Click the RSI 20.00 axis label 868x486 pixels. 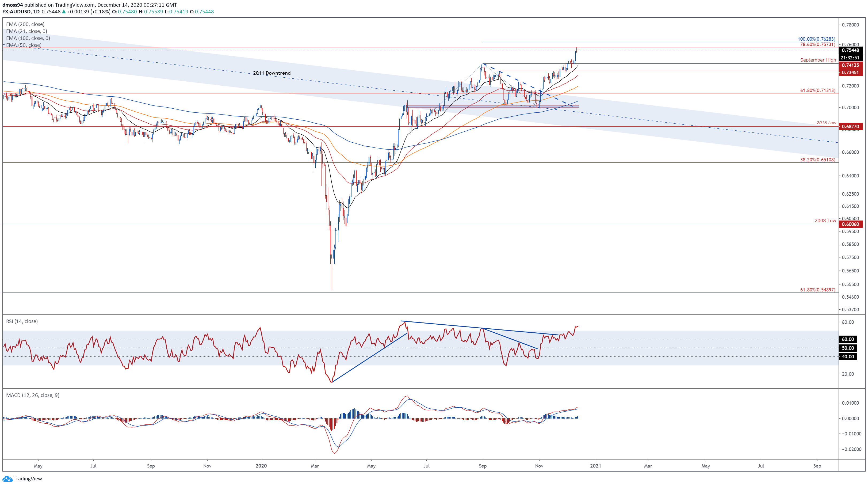click(x=848, y=374)
